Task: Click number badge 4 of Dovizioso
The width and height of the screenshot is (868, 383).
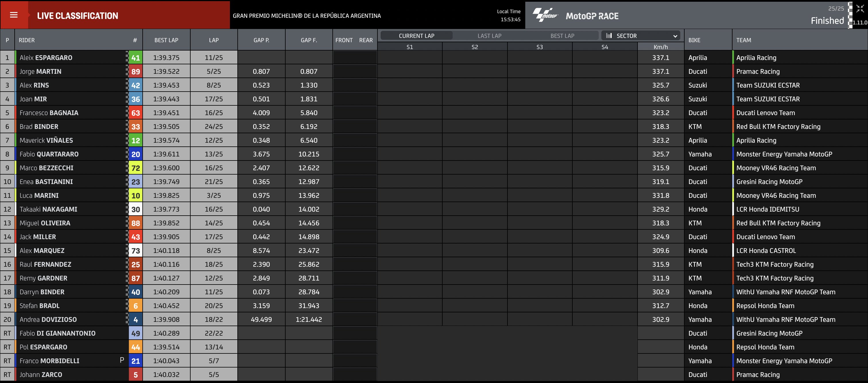Action: tap(135, 320)
